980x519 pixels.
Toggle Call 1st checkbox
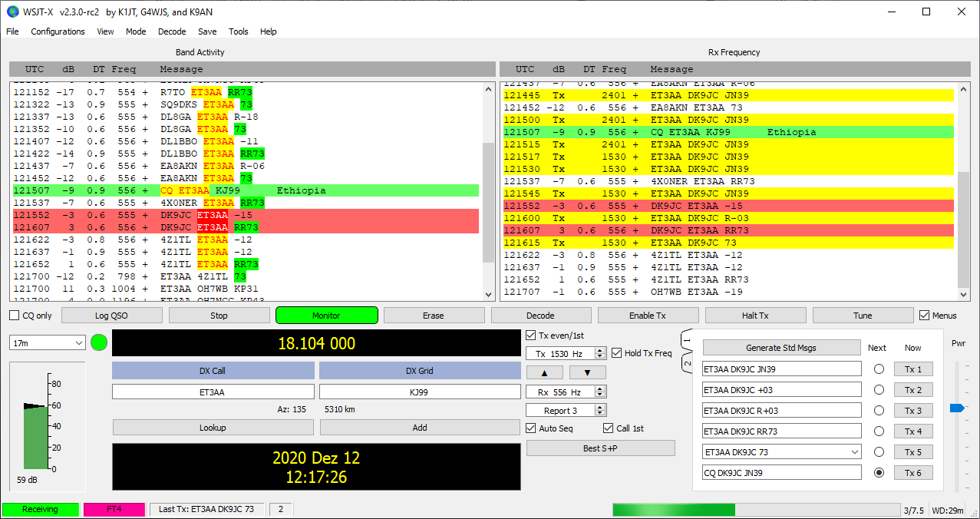click(x=609, y=428)
